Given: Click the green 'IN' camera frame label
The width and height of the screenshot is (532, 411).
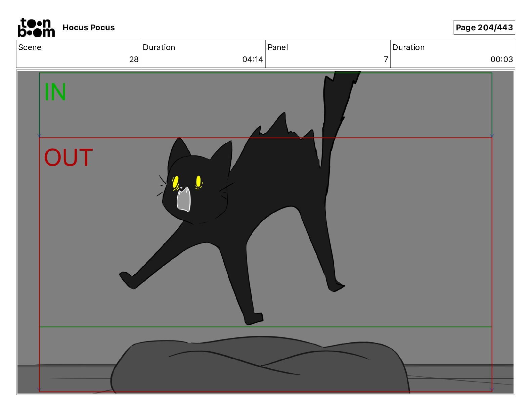Looking at the screenshot, I should 55,92.
